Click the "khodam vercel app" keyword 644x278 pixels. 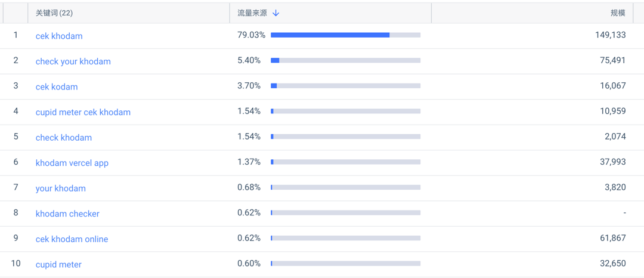[x=72, y=163]
